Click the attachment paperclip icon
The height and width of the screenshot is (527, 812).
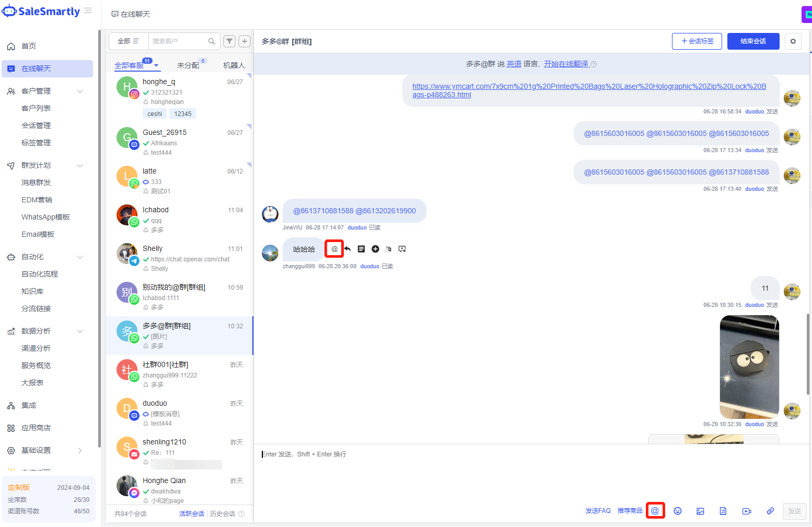tap(770, 511)
